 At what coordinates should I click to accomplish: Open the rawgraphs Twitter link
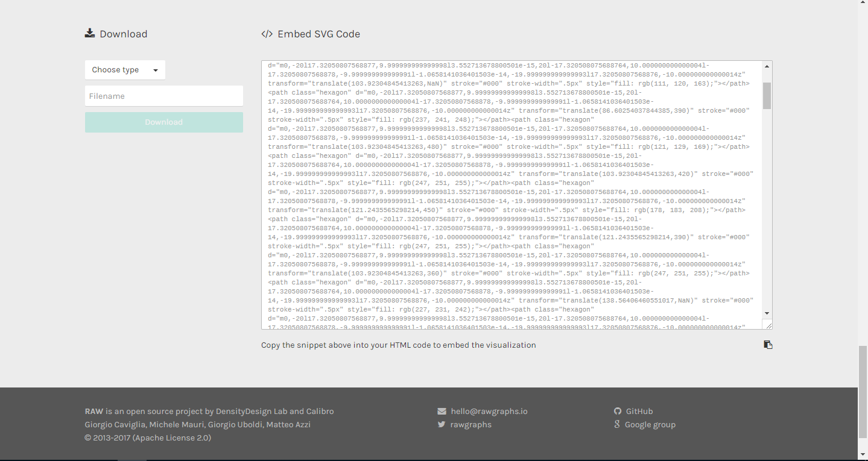470,425
